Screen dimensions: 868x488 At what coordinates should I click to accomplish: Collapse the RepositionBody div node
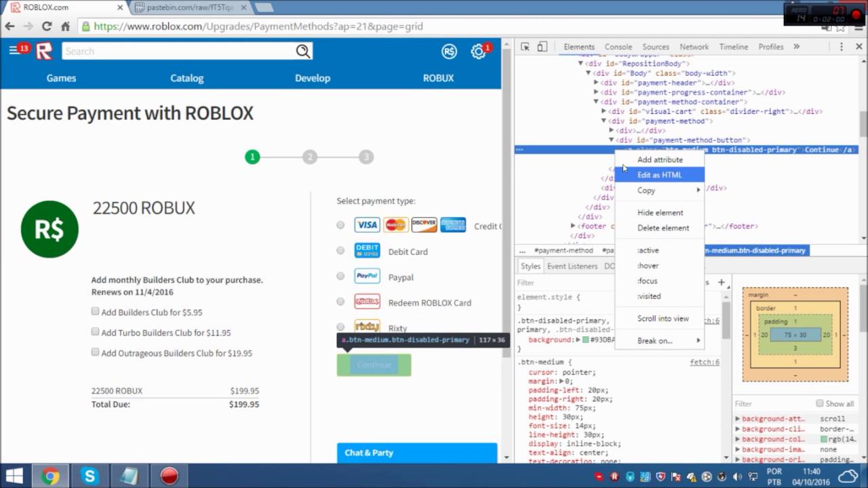pyautogui.click(x=580, y=64)
